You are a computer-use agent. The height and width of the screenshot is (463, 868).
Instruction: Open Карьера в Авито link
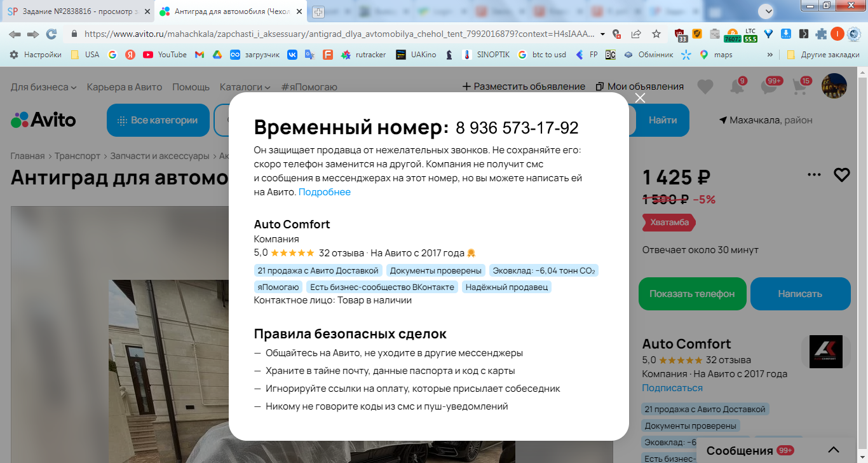[125, 86]
